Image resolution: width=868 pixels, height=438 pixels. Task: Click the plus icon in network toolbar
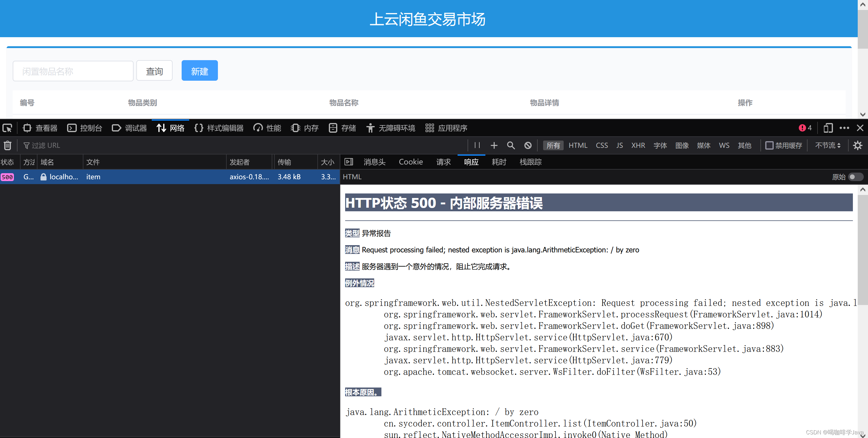click(494, 145)
